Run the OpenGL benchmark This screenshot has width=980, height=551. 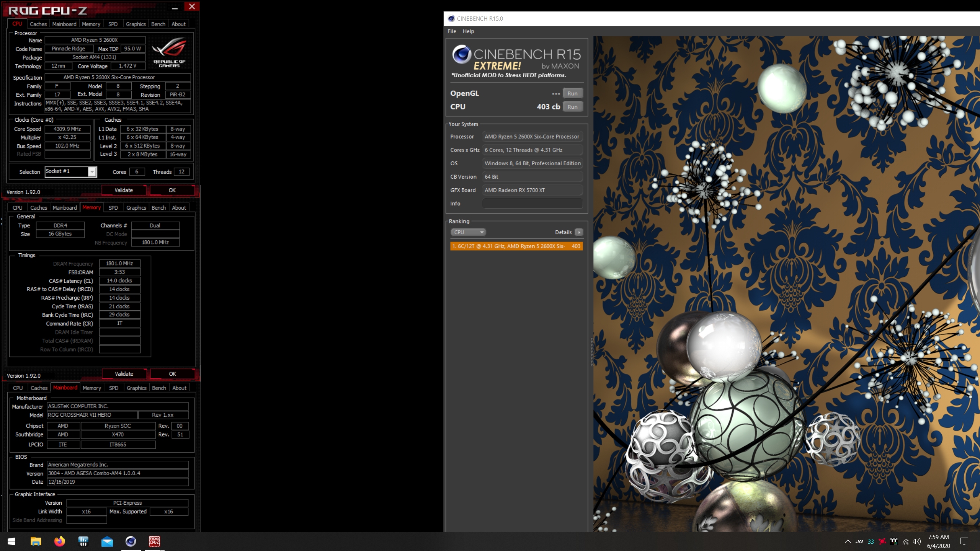573,93
